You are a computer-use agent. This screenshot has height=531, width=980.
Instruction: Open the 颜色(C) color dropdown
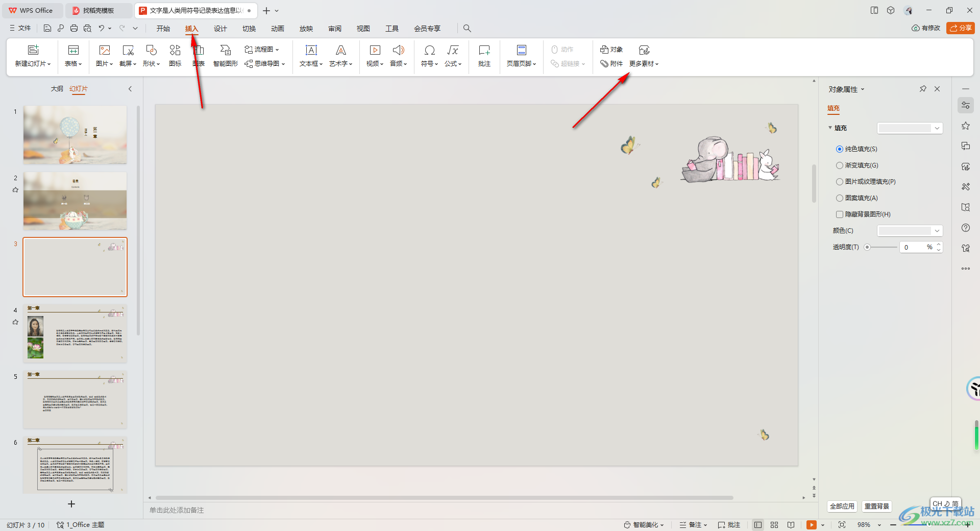click(910, 231)
